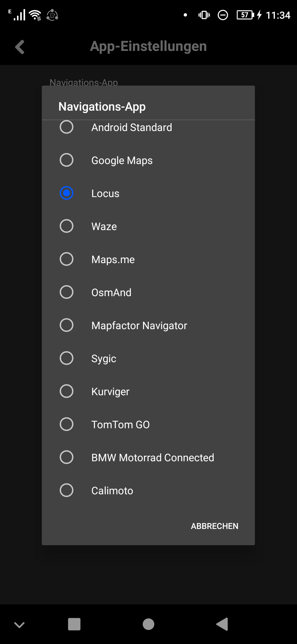Select Android Standard option
The height and width of the screenshot is (644, 297).
coord(67,127)
